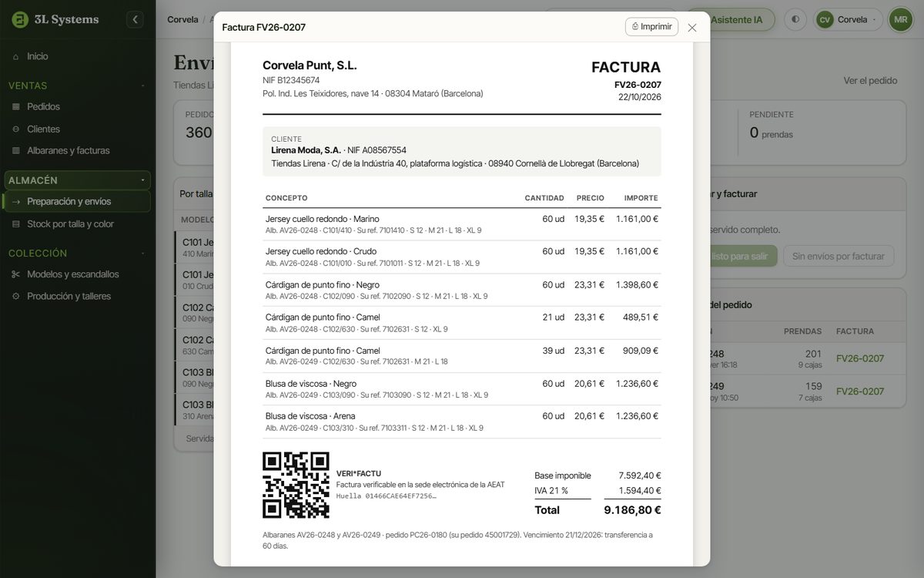924x578 pixels.
Task: Click the Ver el pedido link
Action: click(870, 80)
